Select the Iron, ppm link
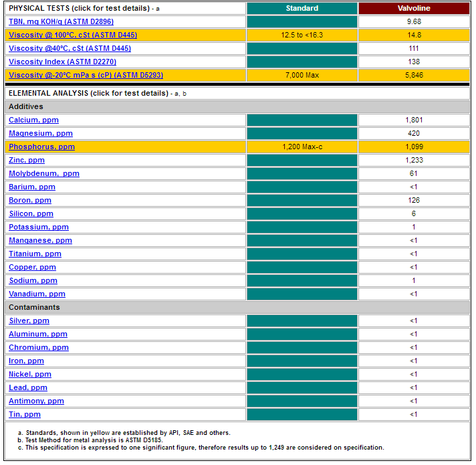 click(x=27, y=361)
